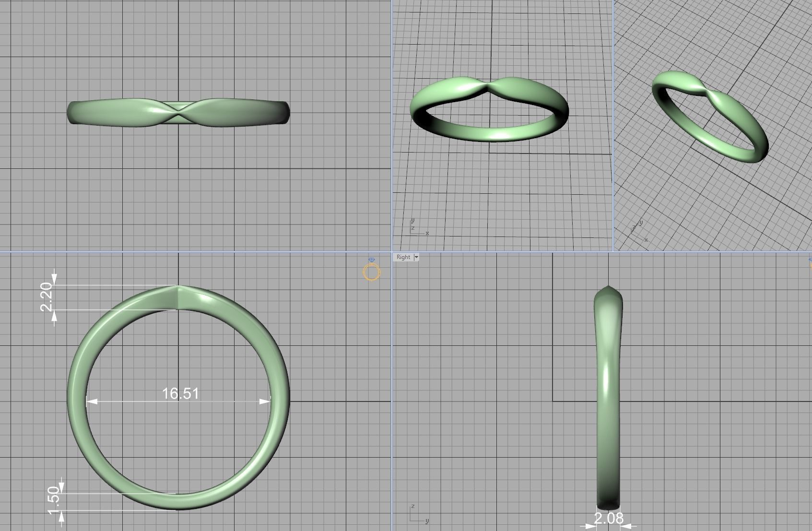812x531 pixels.
Task: Select the ring in the top-left viewport
Action: tap(178, 113)
